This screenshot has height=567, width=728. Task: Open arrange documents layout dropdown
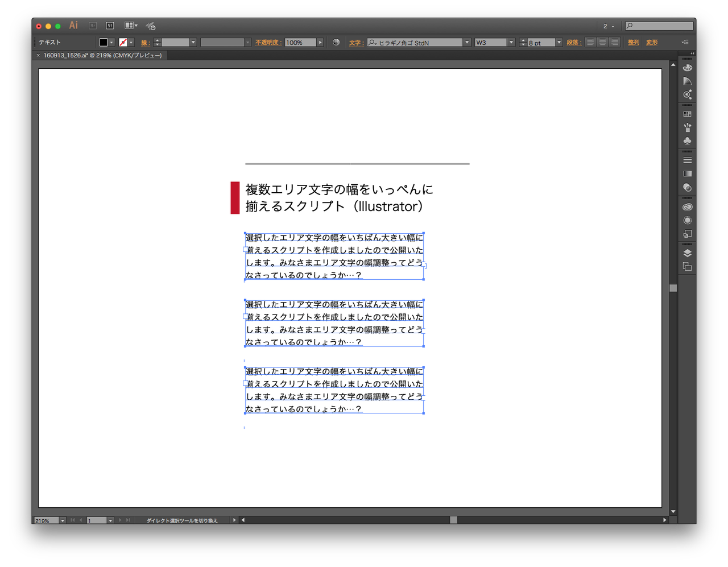click(131, 26)
